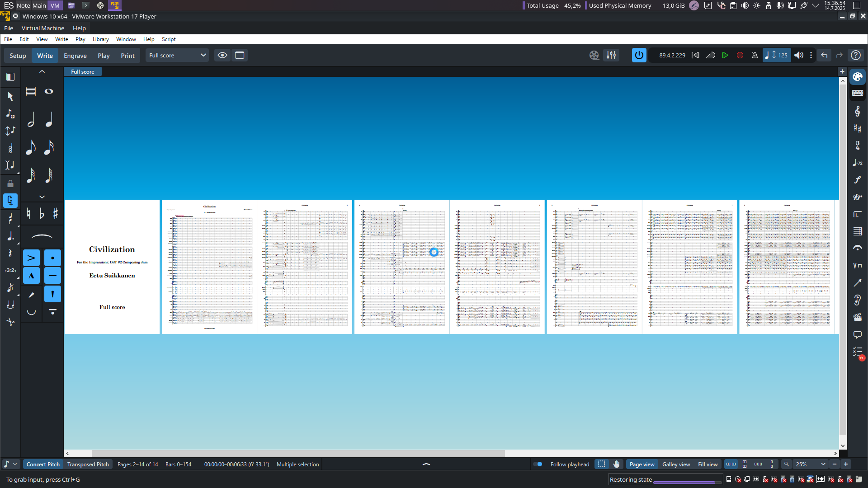Select the sharp accidental button
Viewport: 868px width, 488px height.
click(x=56, y=214)
